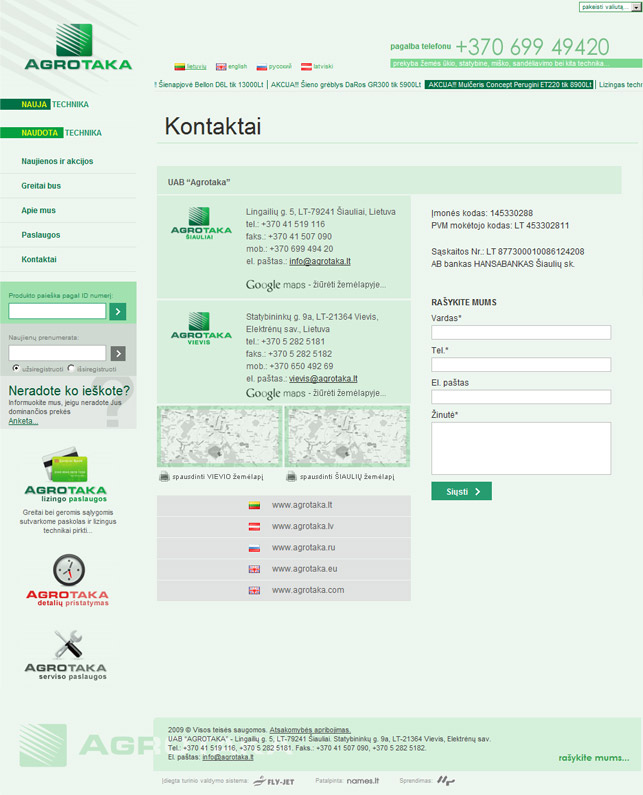Open Atsakomybės apribojimas link in footer
This screenshot has width=643, height=795.
pos(310,730)
